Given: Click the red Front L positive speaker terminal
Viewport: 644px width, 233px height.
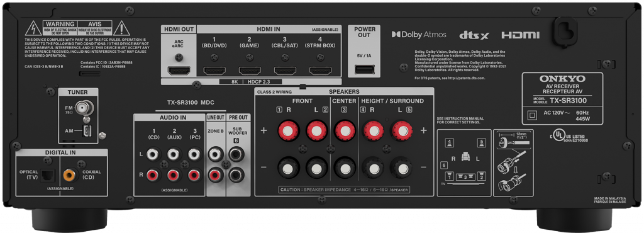Looking at the screenshot, I should tap(316, 131).
